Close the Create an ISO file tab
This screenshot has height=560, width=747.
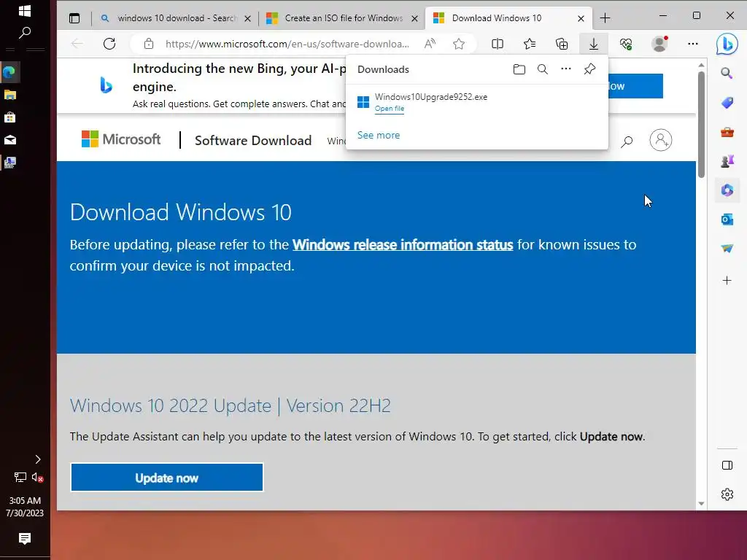click(x=414, y=18)
